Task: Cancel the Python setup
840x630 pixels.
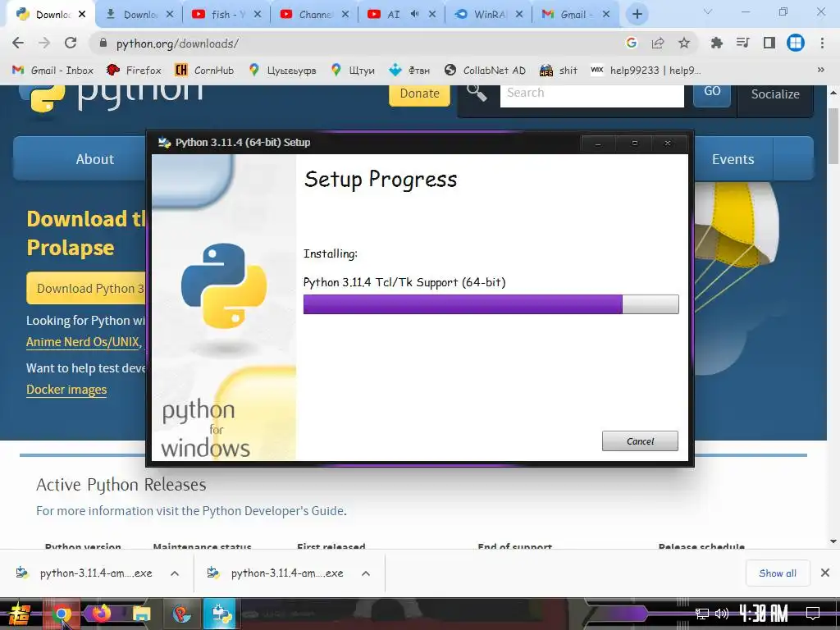Action: tap(640, 441)
